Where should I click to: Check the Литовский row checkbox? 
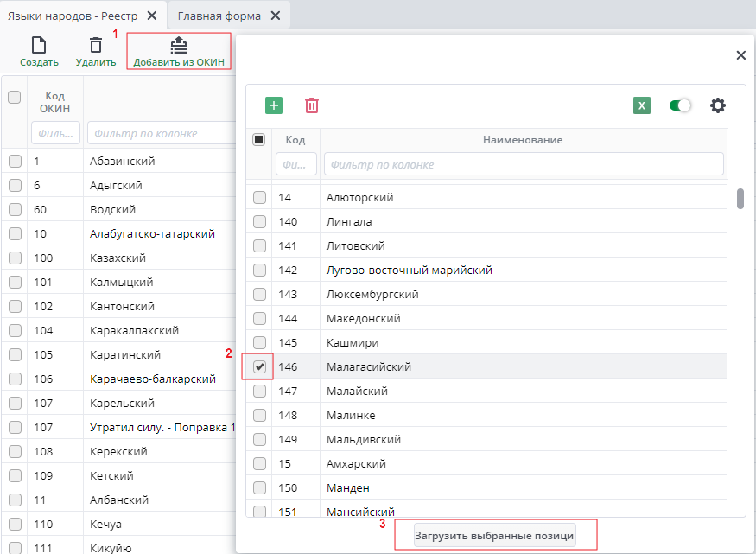(259, 246)
